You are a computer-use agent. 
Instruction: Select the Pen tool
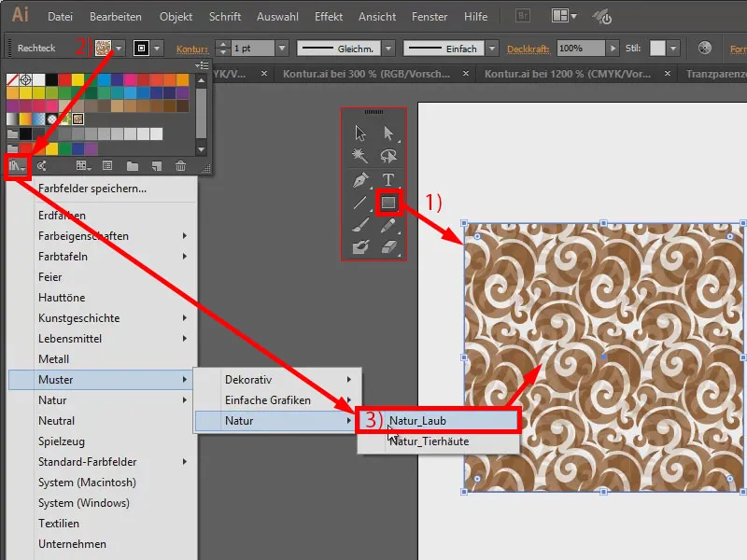click(x=360, y=180)
